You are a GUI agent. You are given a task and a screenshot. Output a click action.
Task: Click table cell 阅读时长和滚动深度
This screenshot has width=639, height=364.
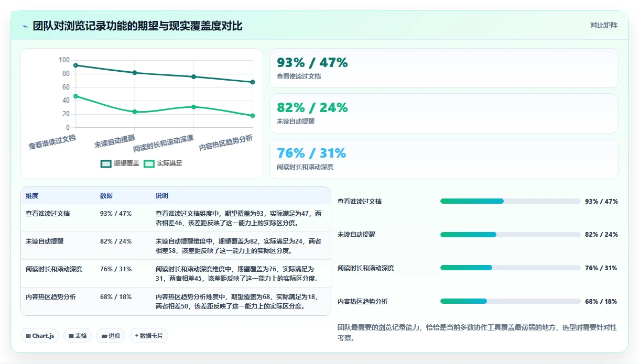pos(54,269)
